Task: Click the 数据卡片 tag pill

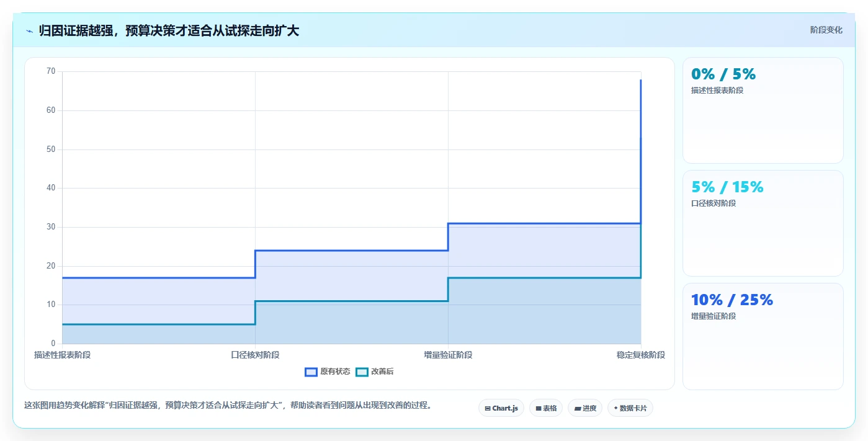Action: 630,408
